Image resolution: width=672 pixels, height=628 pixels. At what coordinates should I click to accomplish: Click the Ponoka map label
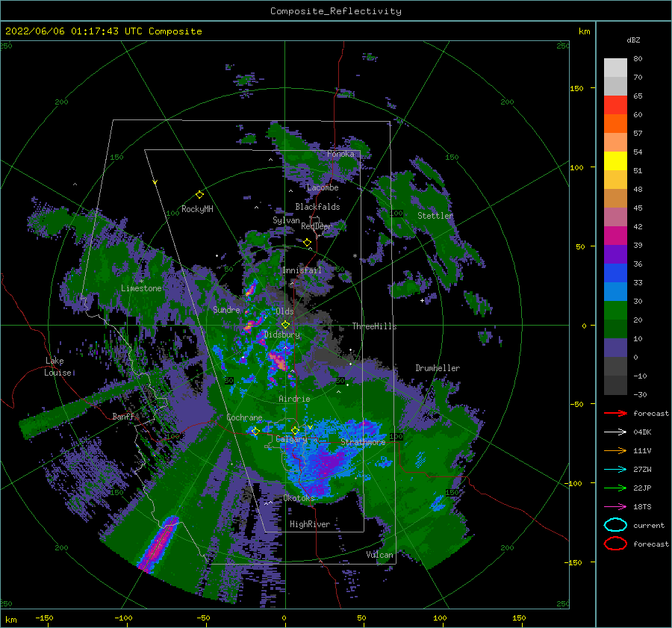[x=340, y=154]
